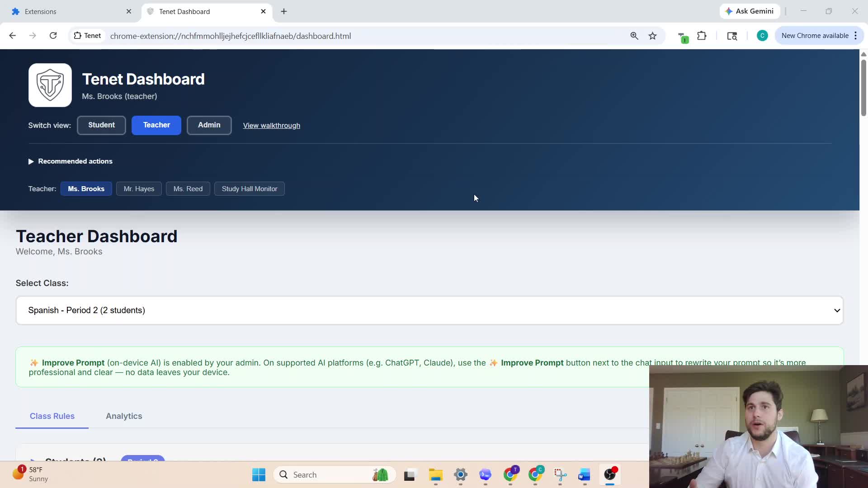This screenshot has height=488, width=868.
Task: Open Chrome profile avatar C
Action: pyautogui.click(x=762, y=36)
